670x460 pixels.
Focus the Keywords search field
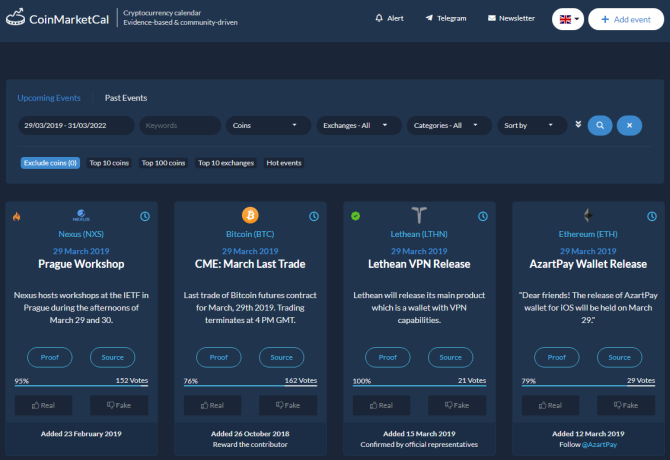(180, 126)
